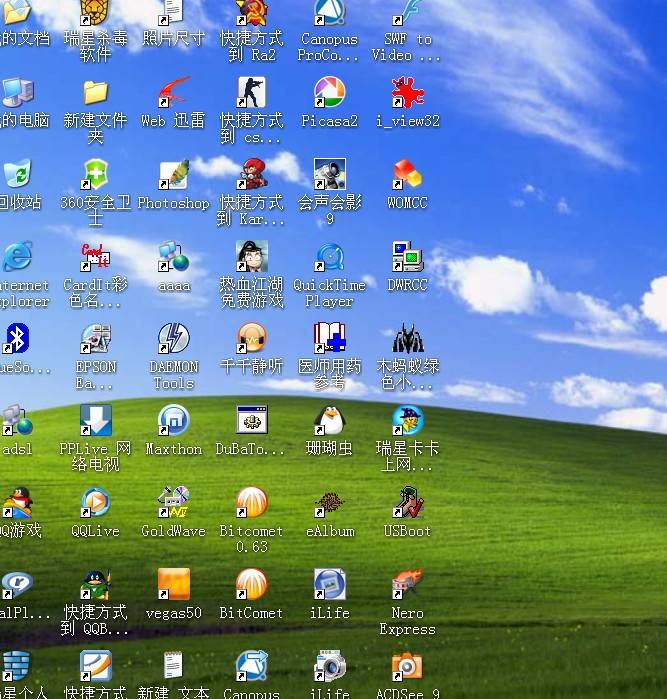Select the DWRCC icon
This screenshot has height=699, width=667.
pos(407,258)
